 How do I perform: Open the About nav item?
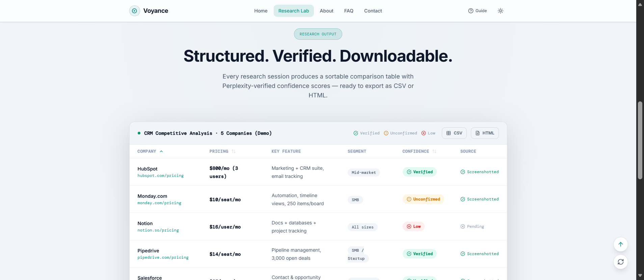[x=326, y=11]
